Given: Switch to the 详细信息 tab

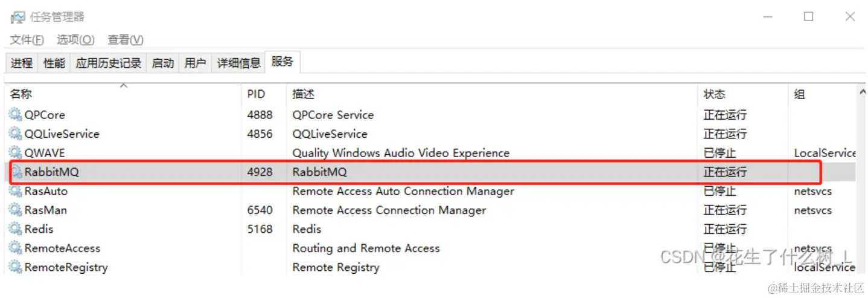Looking at the screenshot, I should tap(239, 63).
